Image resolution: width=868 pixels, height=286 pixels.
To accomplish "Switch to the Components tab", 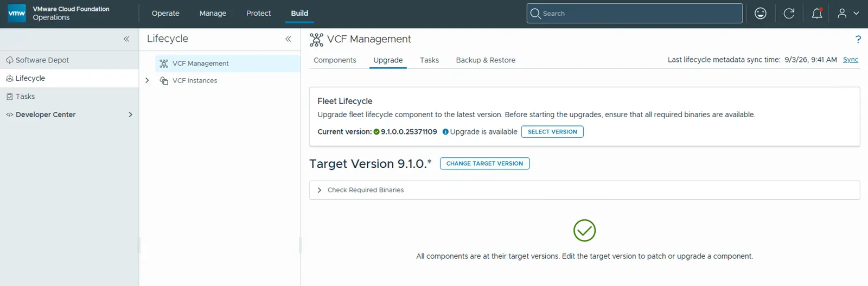I will pos(335,60).
